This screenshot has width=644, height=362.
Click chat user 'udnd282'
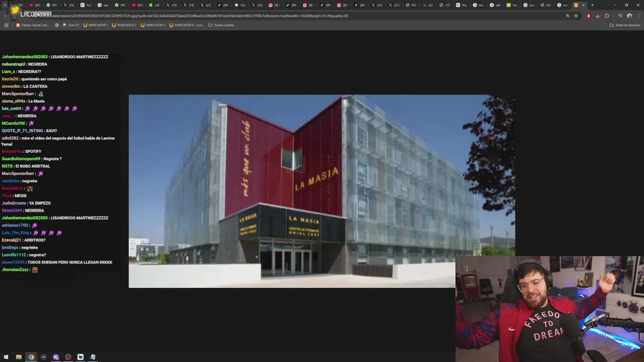coord(10,138)
